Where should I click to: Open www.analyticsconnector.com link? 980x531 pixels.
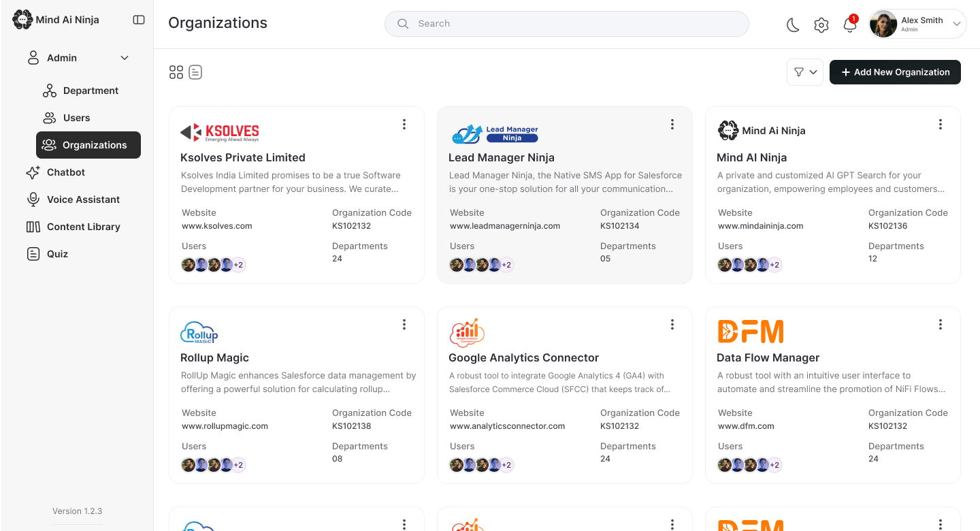tap(508, 426)
